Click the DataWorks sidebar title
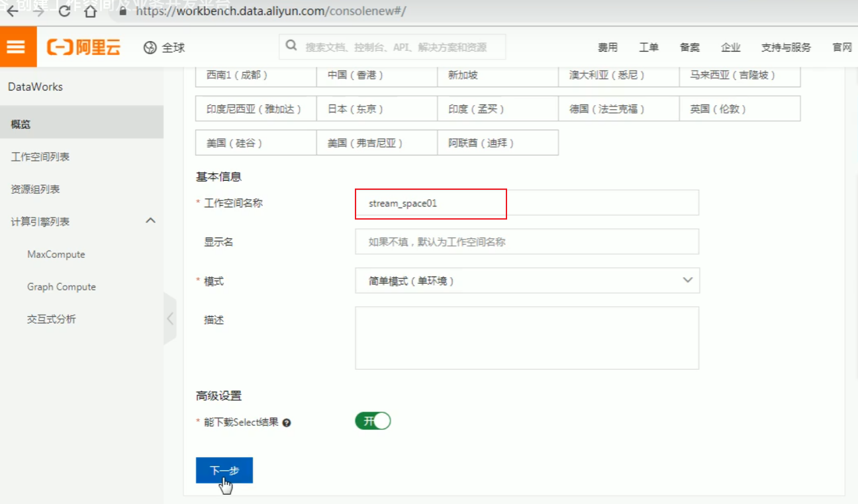The image size is (858, 504). (x=35, y=87)
